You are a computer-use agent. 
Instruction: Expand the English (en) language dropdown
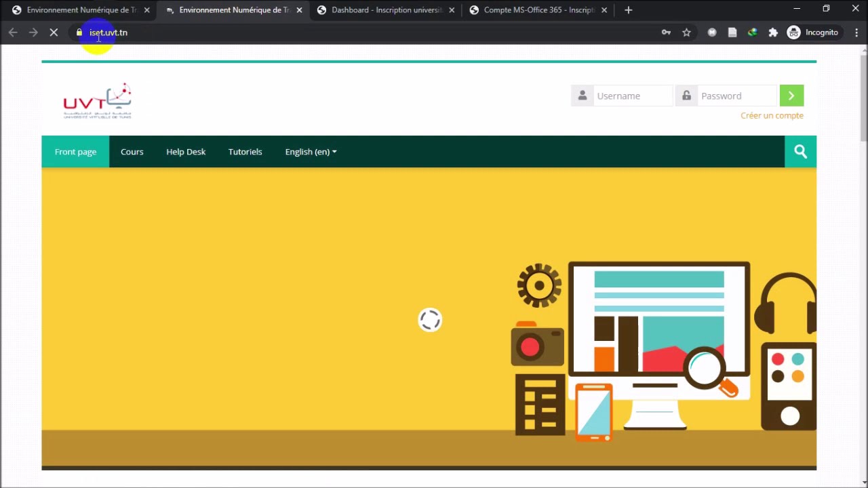tap(311, 152)
